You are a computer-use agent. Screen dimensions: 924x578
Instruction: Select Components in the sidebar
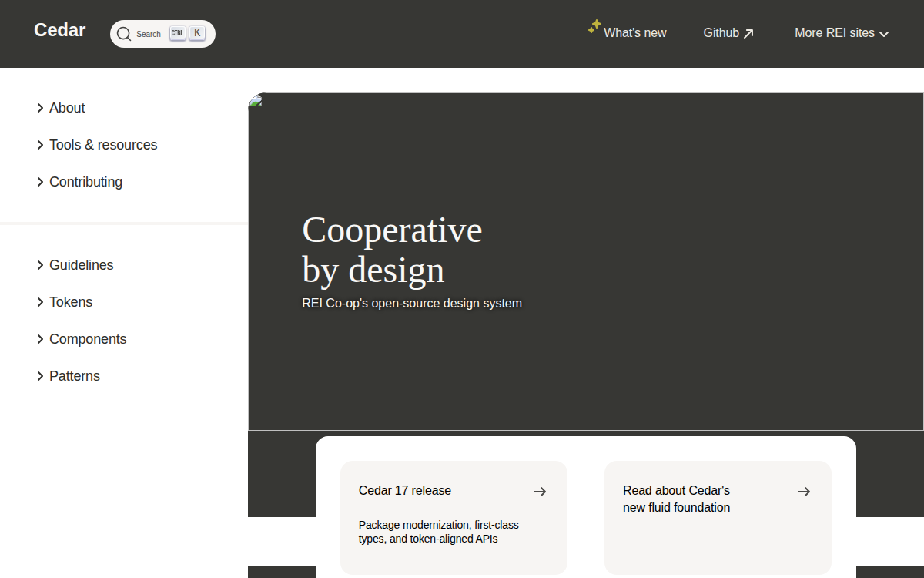pos(88,339)
